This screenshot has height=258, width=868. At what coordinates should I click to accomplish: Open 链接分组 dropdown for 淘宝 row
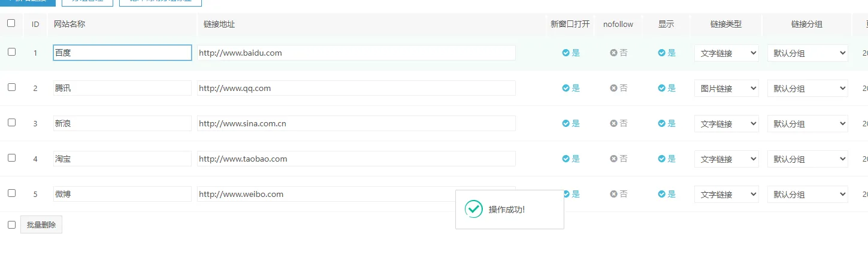coord(807,159)
